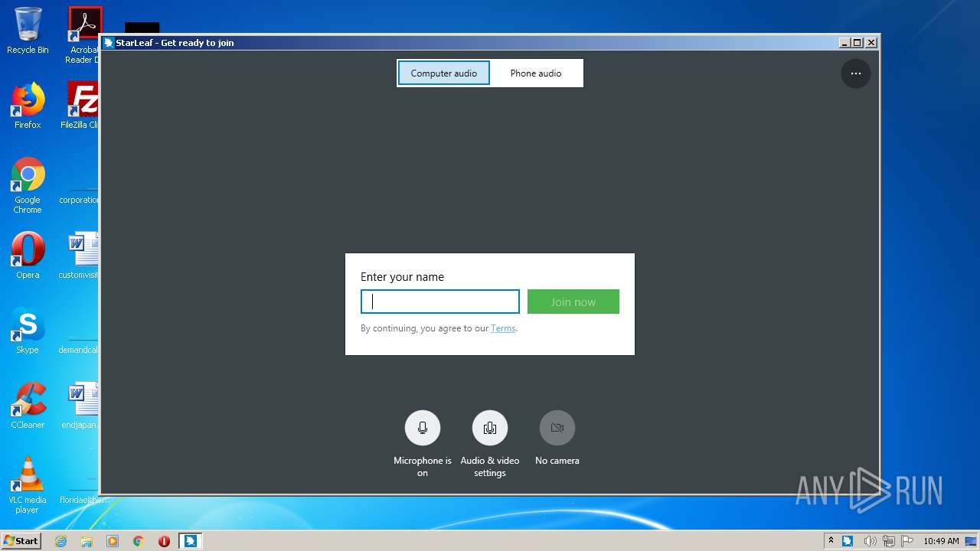Click the Join now button
The width and height of the screenshot is (980, 551).
pos(573,302)
